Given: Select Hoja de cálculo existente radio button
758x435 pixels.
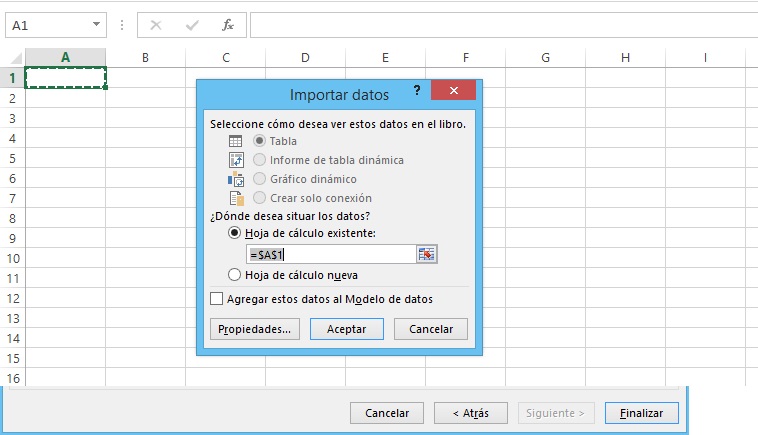Looking at the screenshot, I should tap(235, 233).
